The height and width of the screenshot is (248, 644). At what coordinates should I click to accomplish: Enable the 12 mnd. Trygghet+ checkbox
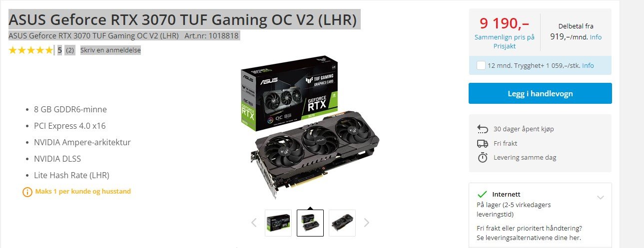[x=481, y=65]
